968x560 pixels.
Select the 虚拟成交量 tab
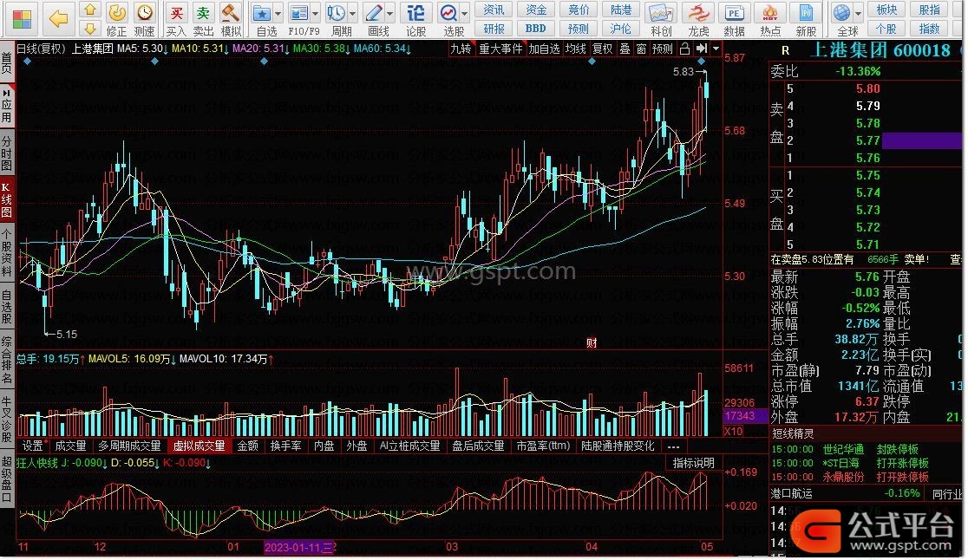coord(199,446)
